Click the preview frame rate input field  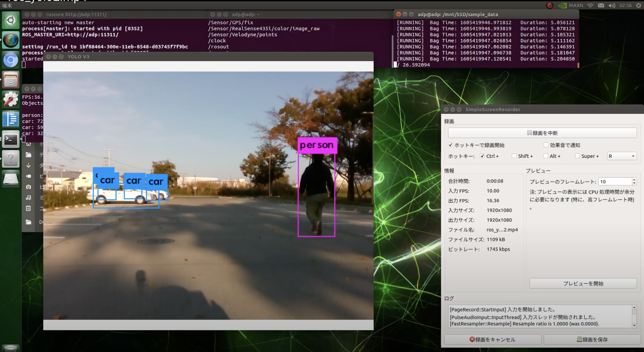[615, 182]
